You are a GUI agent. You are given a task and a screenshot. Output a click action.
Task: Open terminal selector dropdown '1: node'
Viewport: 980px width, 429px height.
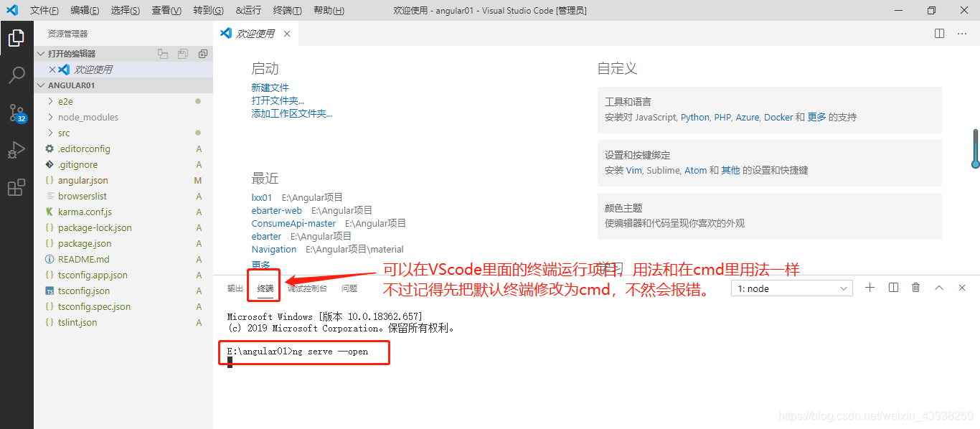point(792,288)
